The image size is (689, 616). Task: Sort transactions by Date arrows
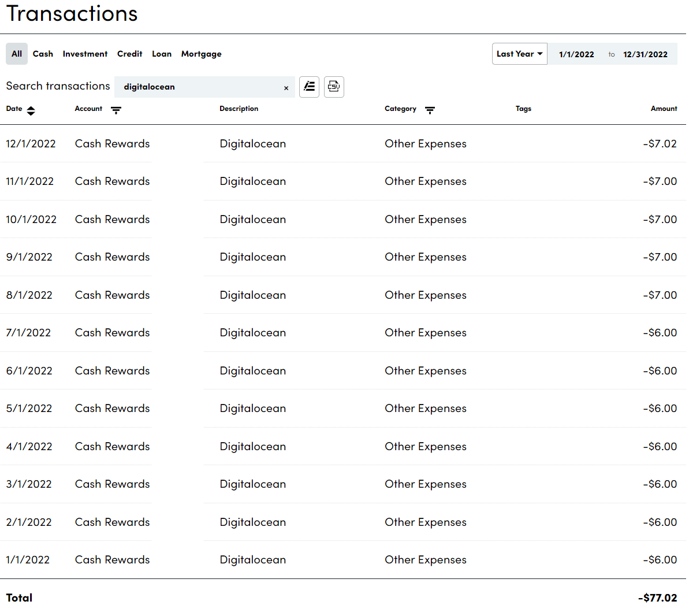tap(31, 110)
